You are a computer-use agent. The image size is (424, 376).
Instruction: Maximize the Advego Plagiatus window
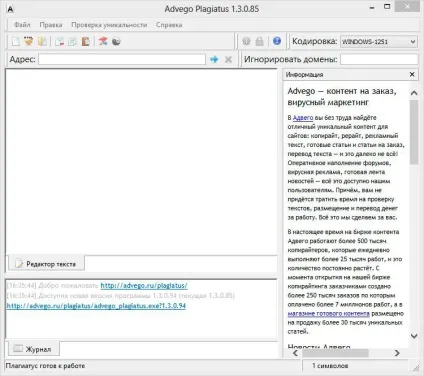point(387,7)
